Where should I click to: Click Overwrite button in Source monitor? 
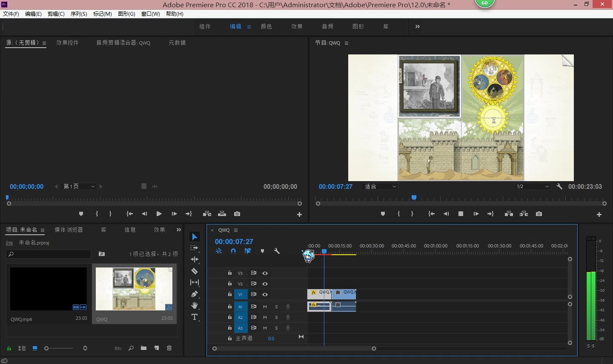(222, 214)
